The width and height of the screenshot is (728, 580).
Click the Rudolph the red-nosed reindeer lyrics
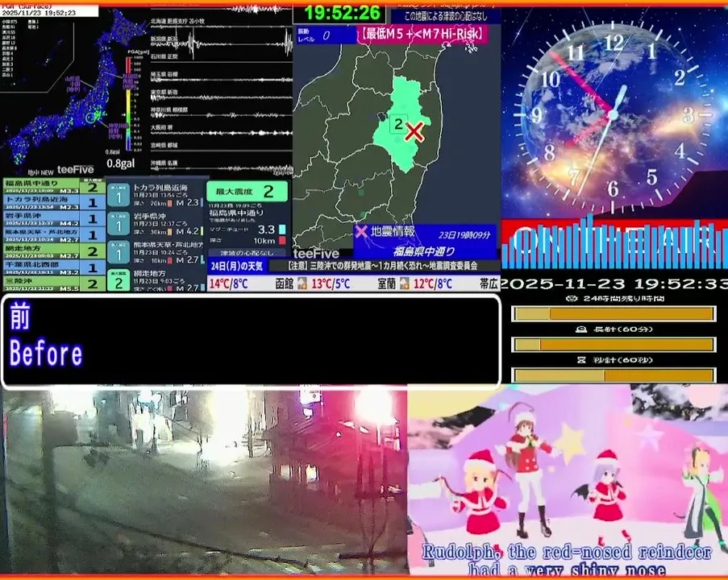pyautogui.click(x=567, y=561)
